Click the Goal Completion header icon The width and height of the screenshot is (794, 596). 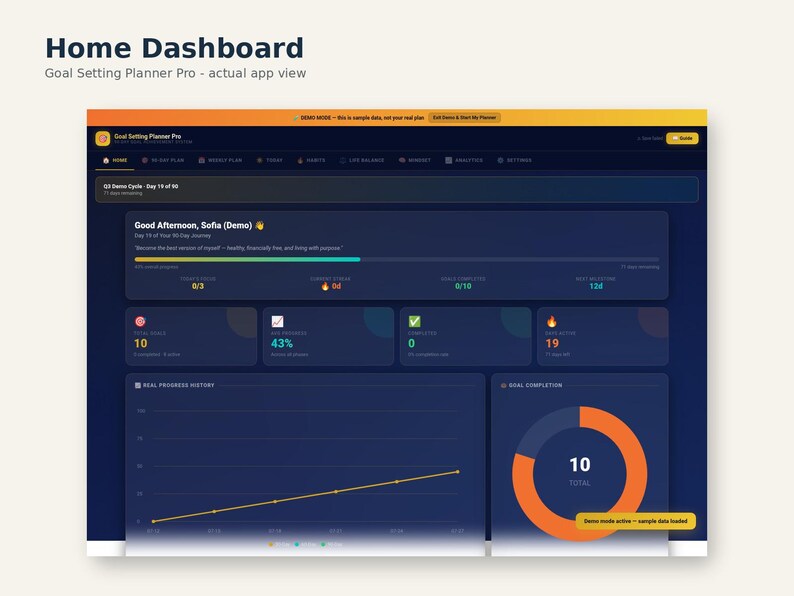coord(504,385)
